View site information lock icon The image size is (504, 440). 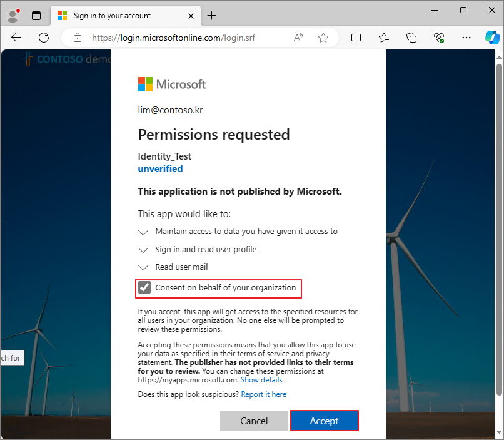click(x=78, y=38)
